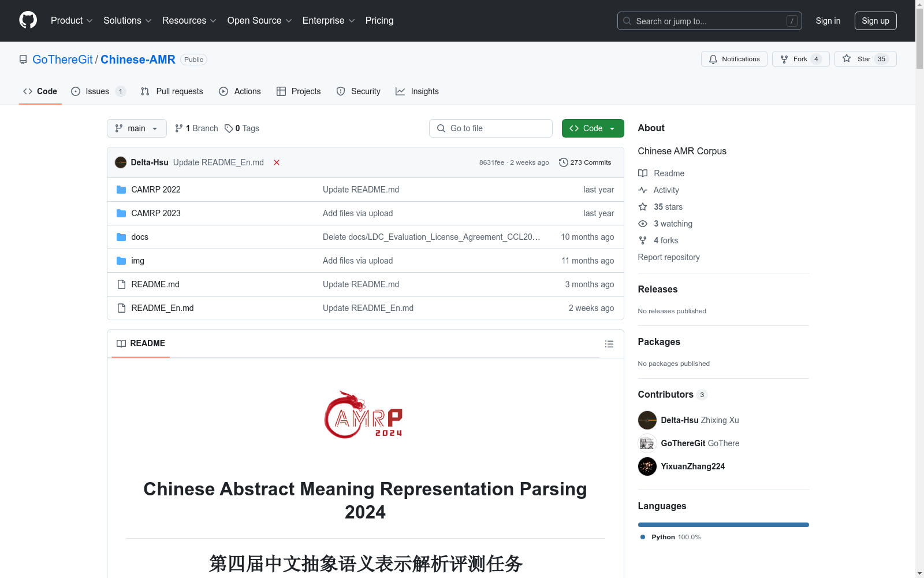Image resolution: width=924 pixels, height=578 pixels.
Task: Click the Python 100.0% language link
Action: [670, 537]
